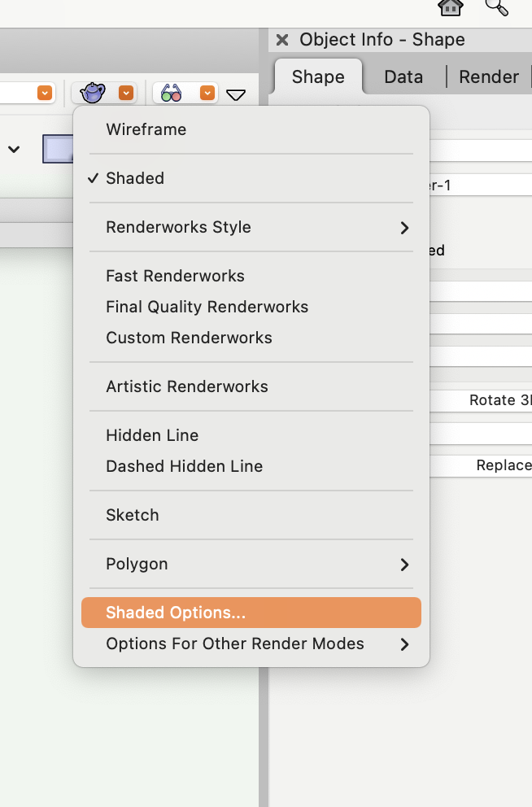
Task: Switch to the Data tab
Action: coord(403,76)
